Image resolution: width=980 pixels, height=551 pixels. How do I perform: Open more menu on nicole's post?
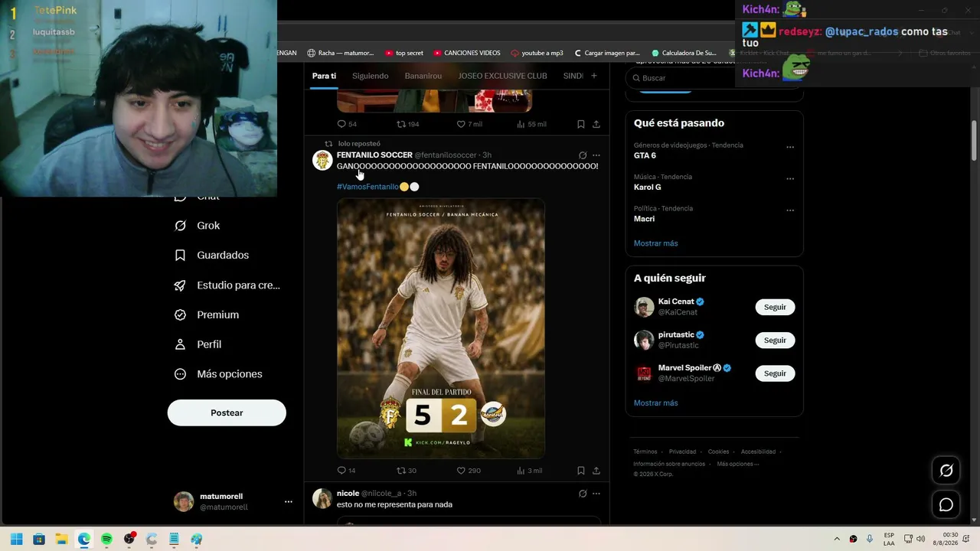pos(596,494)
